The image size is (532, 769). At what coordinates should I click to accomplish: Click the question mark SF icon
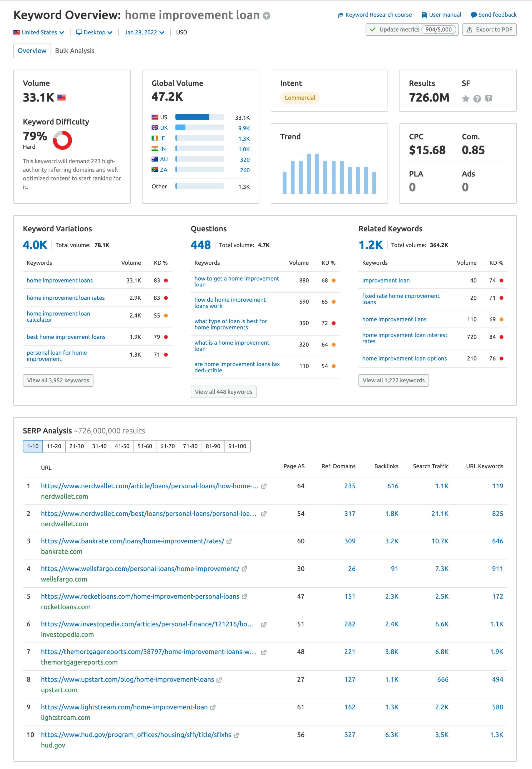(477, 98)
